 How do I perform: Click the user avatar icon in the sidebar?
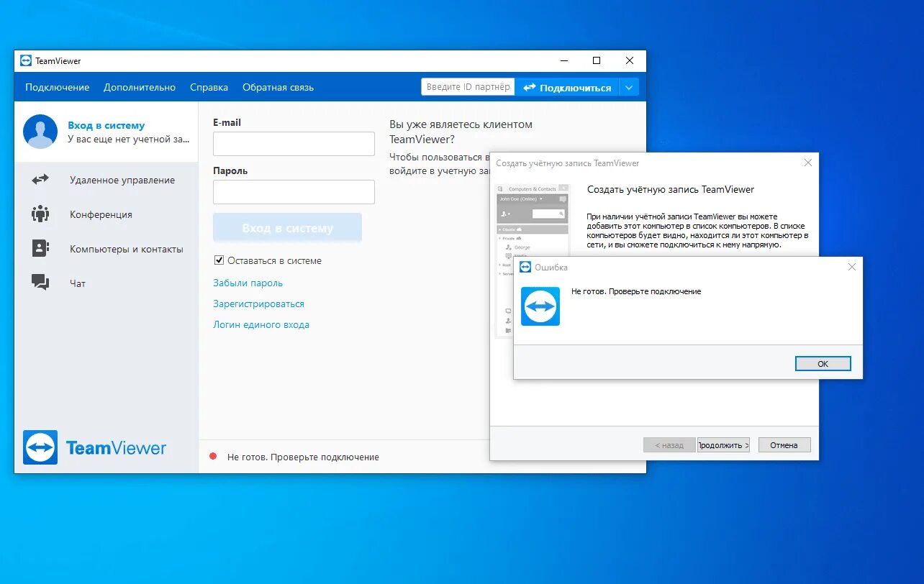coord(40,132)
